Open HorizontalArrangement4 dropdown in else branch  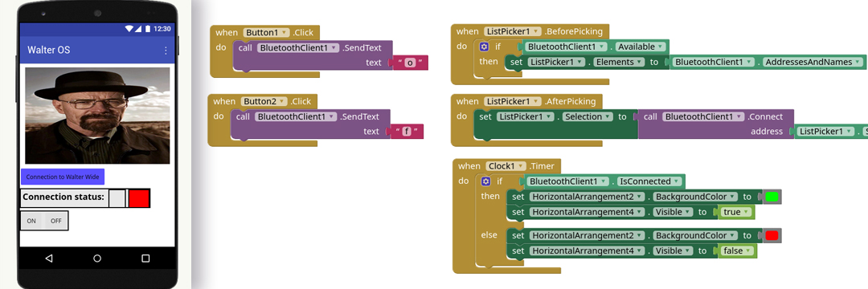pyautogui.click(x=588, y=251)
